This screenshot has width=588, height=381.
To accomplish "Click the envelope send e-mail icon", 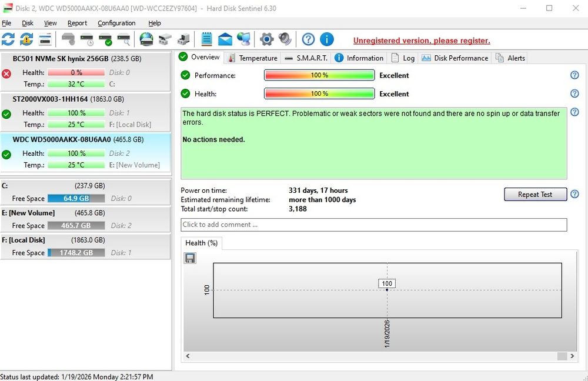I will click(x=225, y=39).
